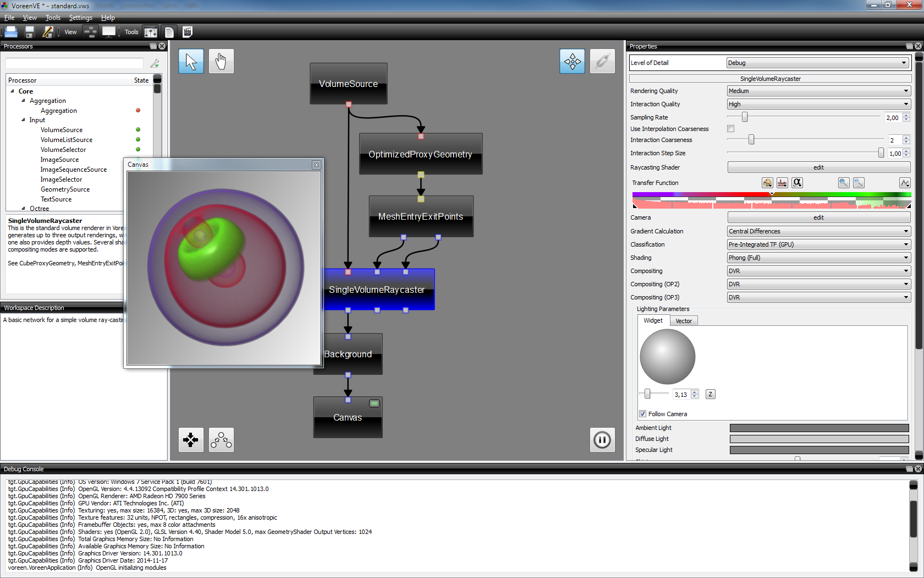Open the Rendering Quality dropdown
The image size is (924, 578).
coord(818,91)
